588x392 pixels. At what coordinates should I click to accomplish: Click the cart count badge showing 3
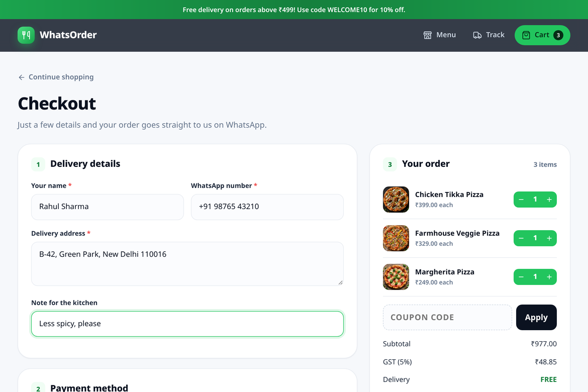pos(558,35)
